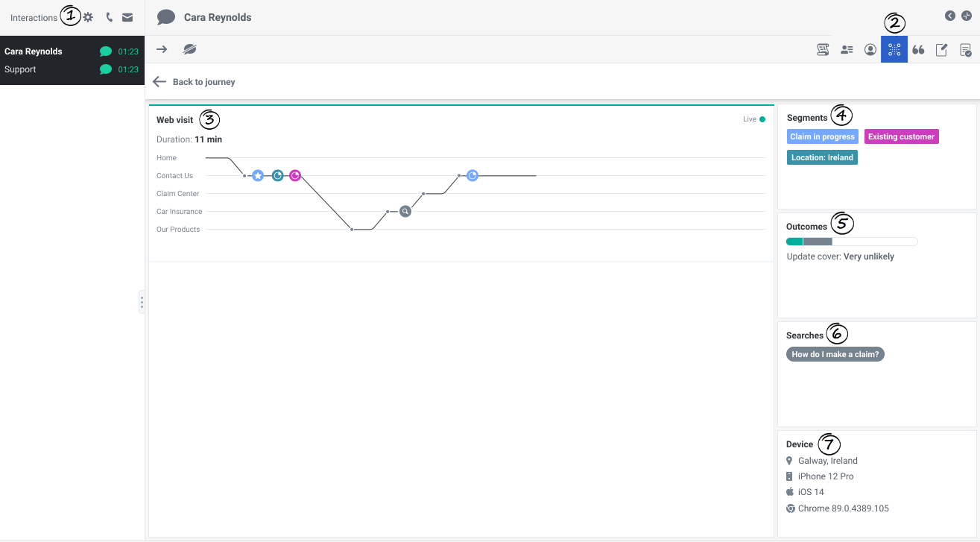
Task: Click the Live status indicator dot
Action: click(762, 119)
